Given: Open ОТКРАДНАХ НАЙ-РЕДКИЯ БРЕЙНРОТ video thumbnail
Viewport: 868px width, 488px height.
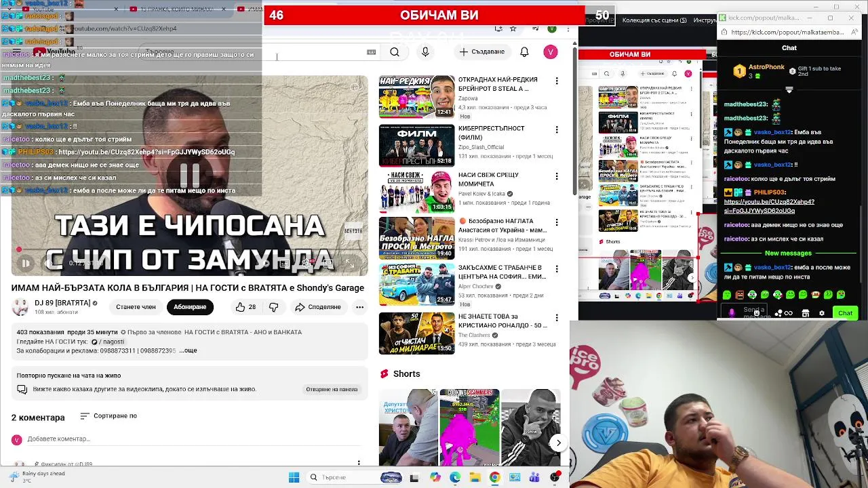Looking at the screenshot, I should pyautogui.click(x=416, y=97).
